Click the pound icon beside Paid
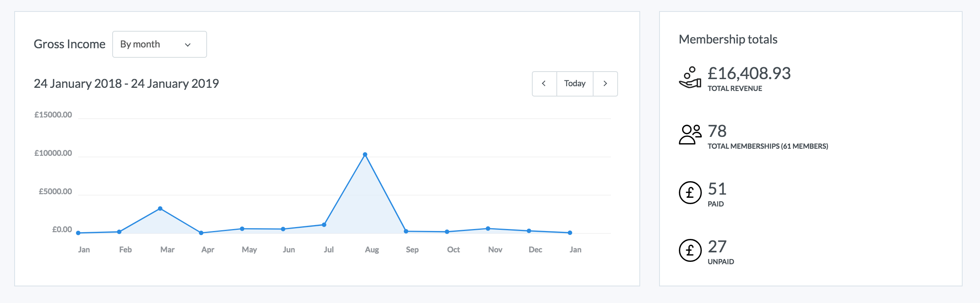 [x=690, y=193]
